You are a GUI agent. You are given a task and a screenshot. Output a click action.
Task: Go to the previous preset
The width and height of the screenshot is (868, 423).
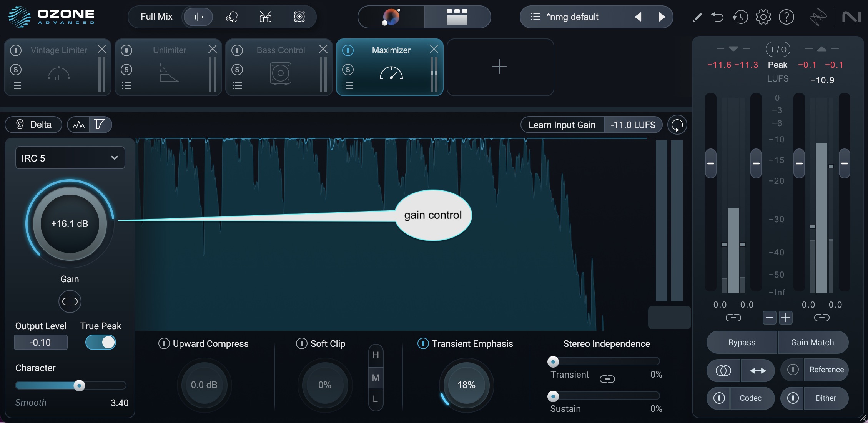(x=638, y=17)
